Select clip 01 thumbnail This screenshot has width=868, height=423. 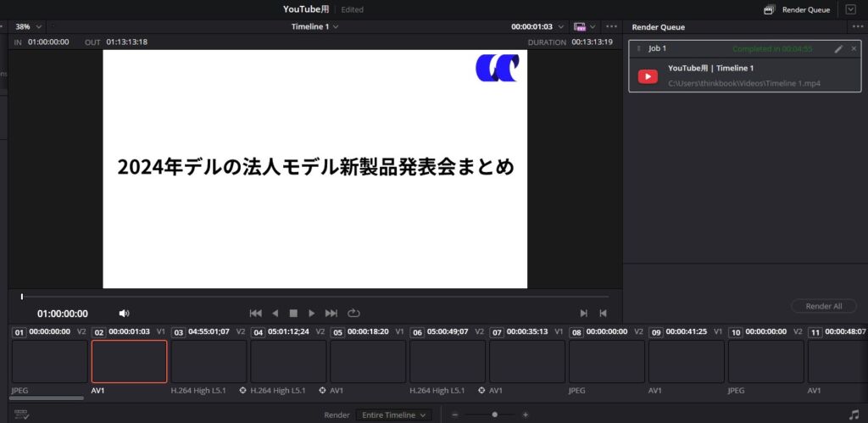tap(50, 362)
